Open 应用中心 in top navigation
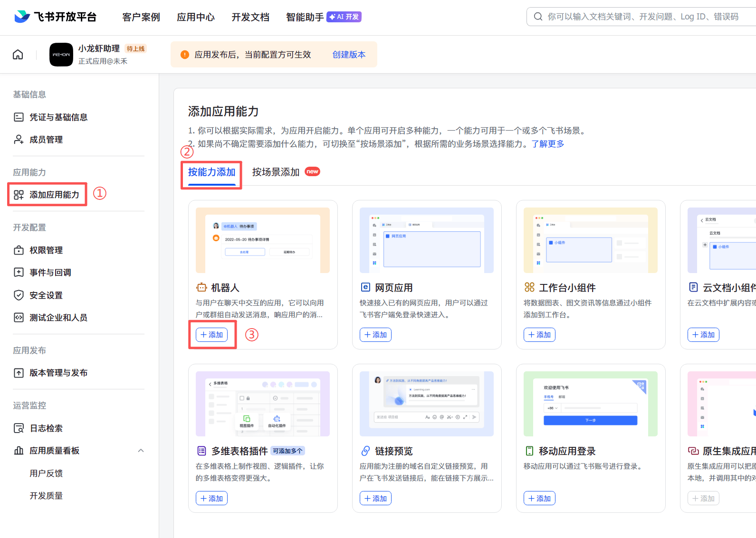The height and width of the screenshot is (538, 756). pyautogui.click(x=196, y=17)
